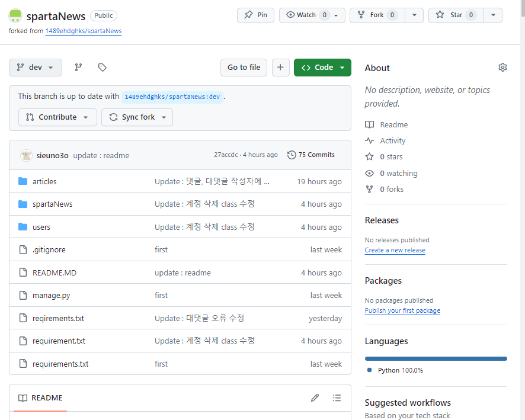This screenshot has height=420, width=525.
Task: Open the 0 watching link
Action: coord(398,173)
